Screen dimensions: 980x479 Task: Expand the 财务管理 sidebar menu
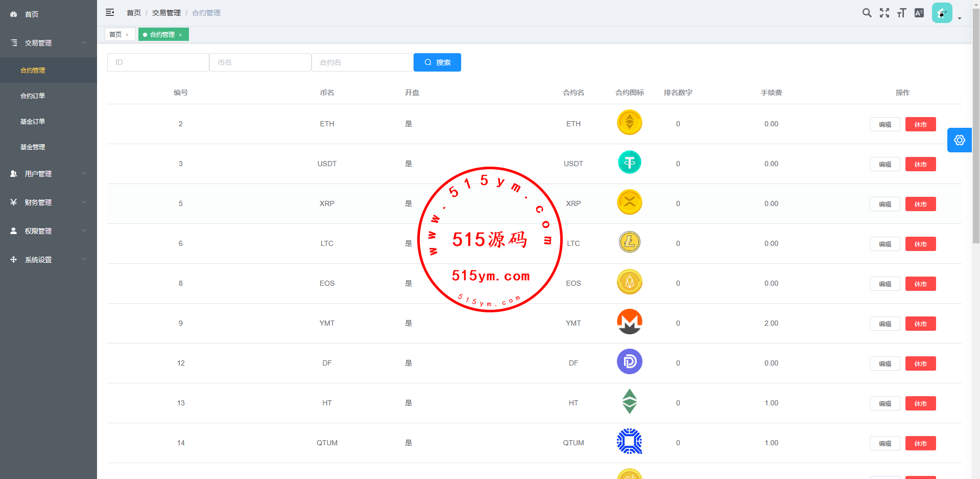[x=49, y=202]
